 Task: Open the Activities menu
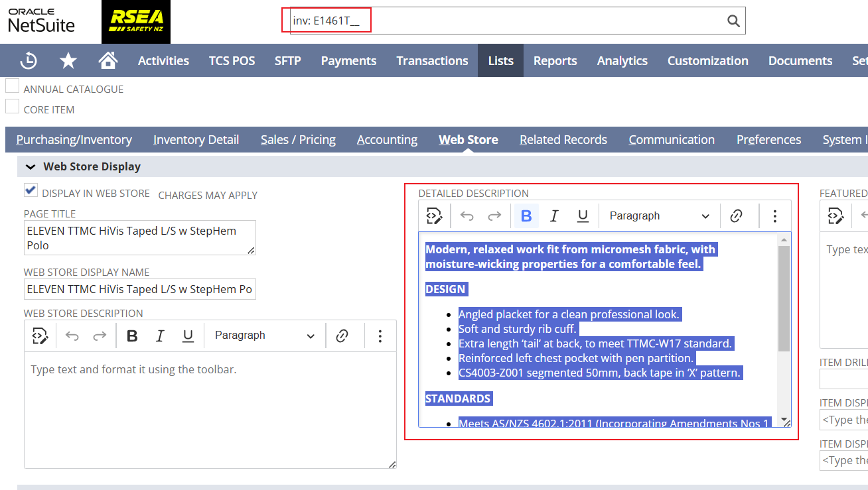(163, 60)
